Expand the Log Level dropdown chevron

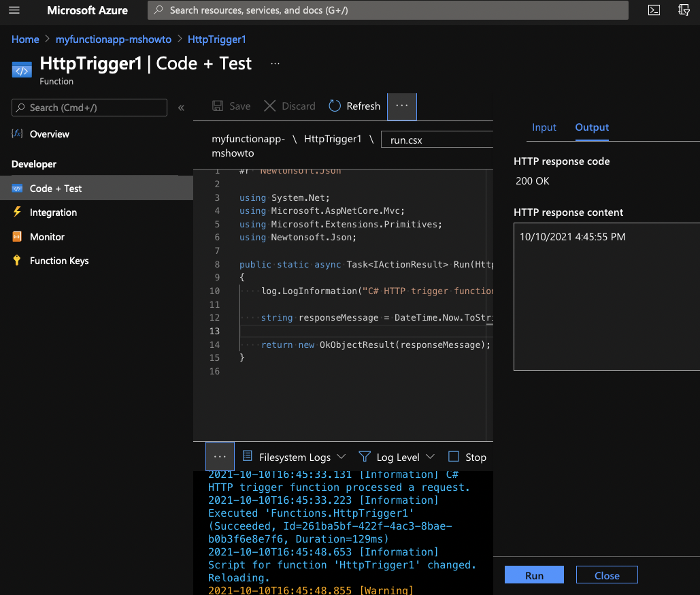pos(430,457)
